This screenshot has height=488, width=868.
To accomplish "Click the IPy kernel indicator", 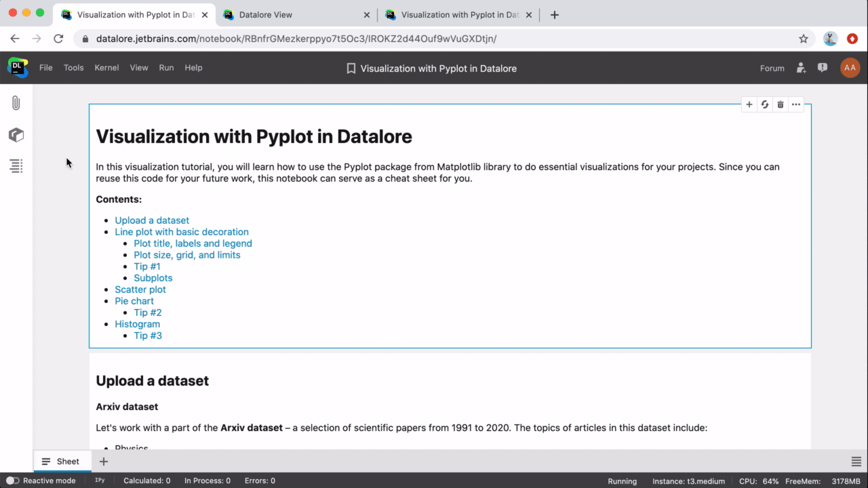I will [x=99, y=481].
